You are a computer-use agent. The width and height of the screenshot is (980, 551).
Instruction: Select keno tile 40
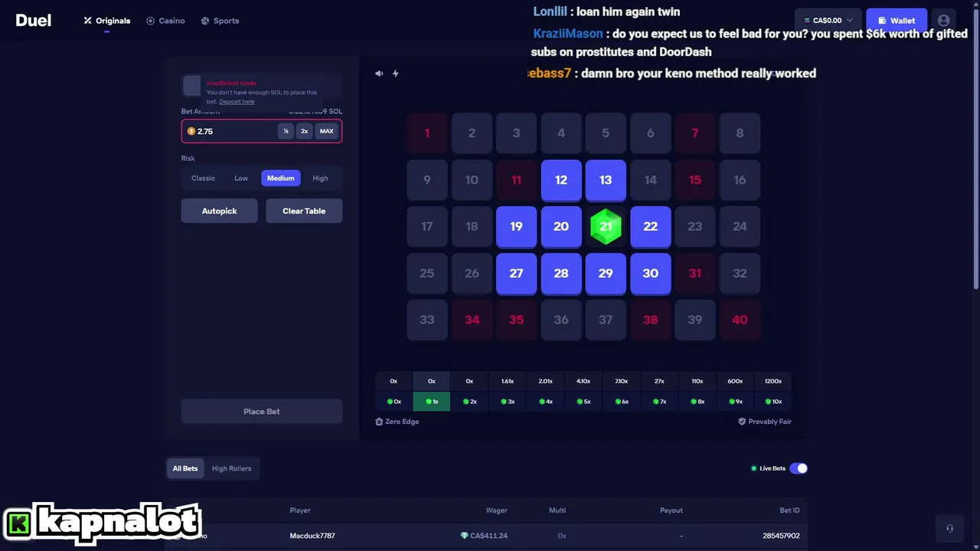coord(740,320)
